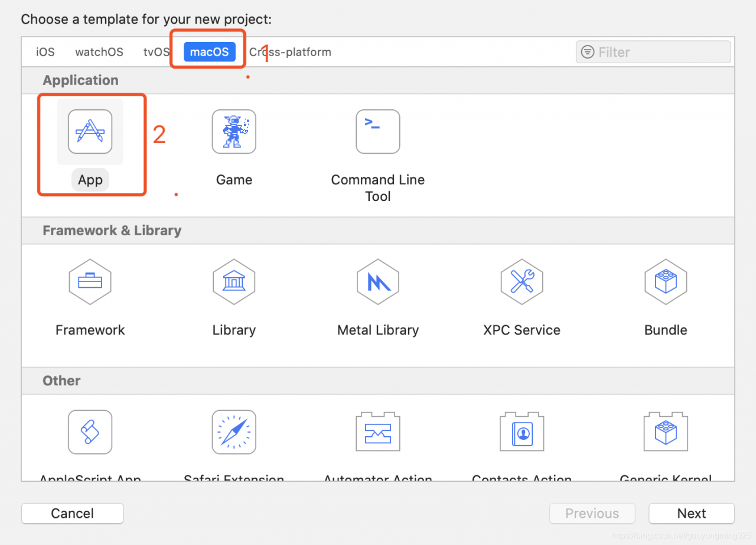
Task: Pick the Framework template icon
Action: coord(90,282)
